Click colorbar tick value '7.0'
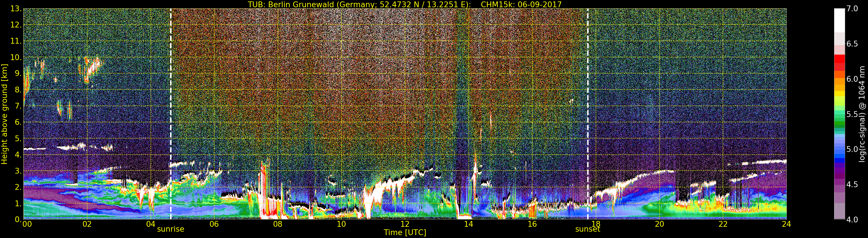Viewport: 868px width, 238px height. tap(852, 9)
